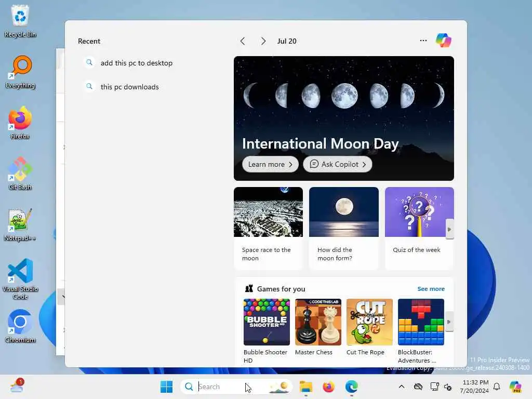Open 'Quiz of the week' card
Screen dimensions: 532x399
tap(419, 228)
